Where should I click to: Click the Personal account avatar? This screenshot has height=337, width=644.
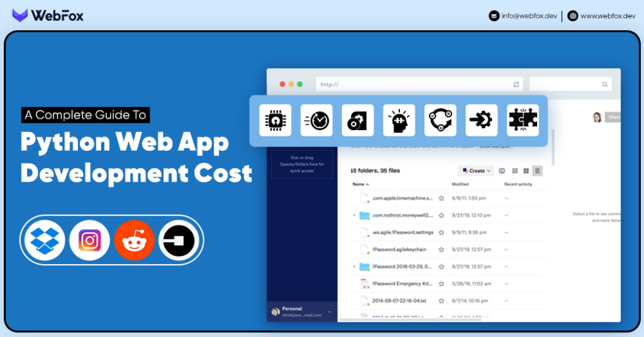coord(275,312)
